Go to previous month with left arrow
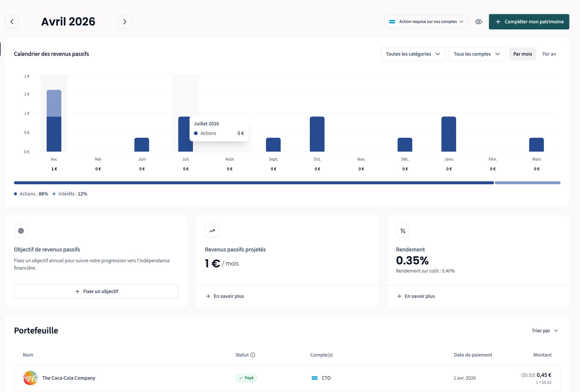Screen dimensions: 580x392 click(12, 22)
